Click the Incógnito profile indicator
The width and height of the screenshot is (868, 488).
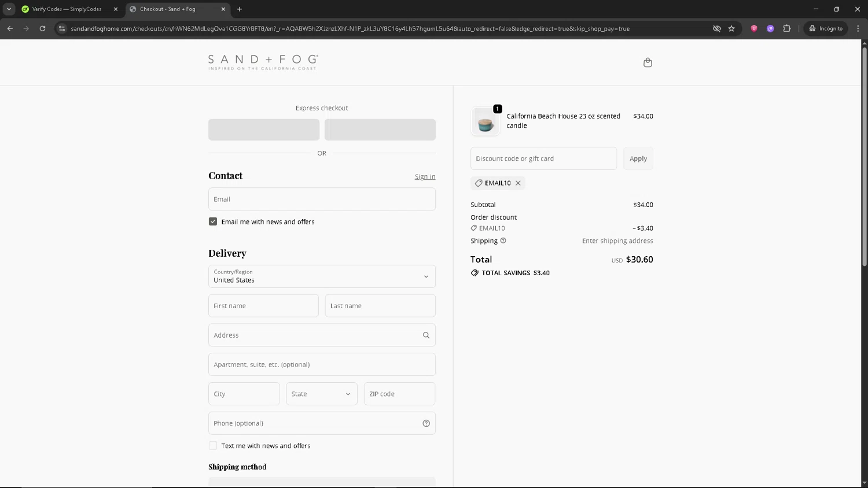826,28
